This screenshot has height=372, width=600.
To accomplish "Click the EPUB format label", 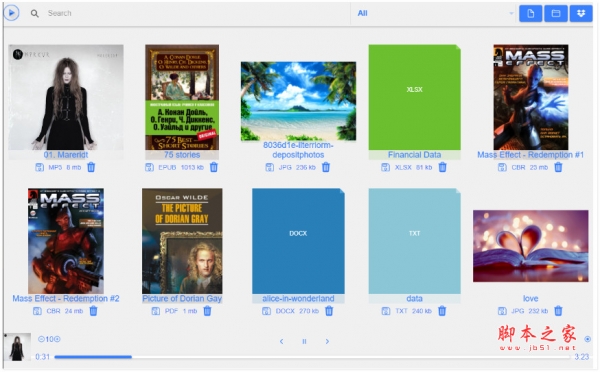I will (x=167, y=167).
